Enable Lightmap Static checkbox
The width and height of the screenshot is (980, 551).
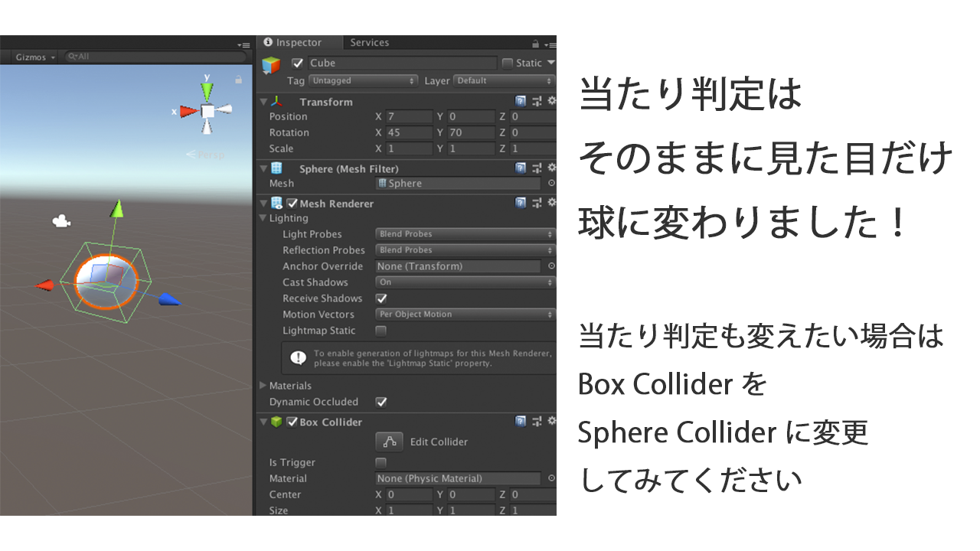point(381,331)
